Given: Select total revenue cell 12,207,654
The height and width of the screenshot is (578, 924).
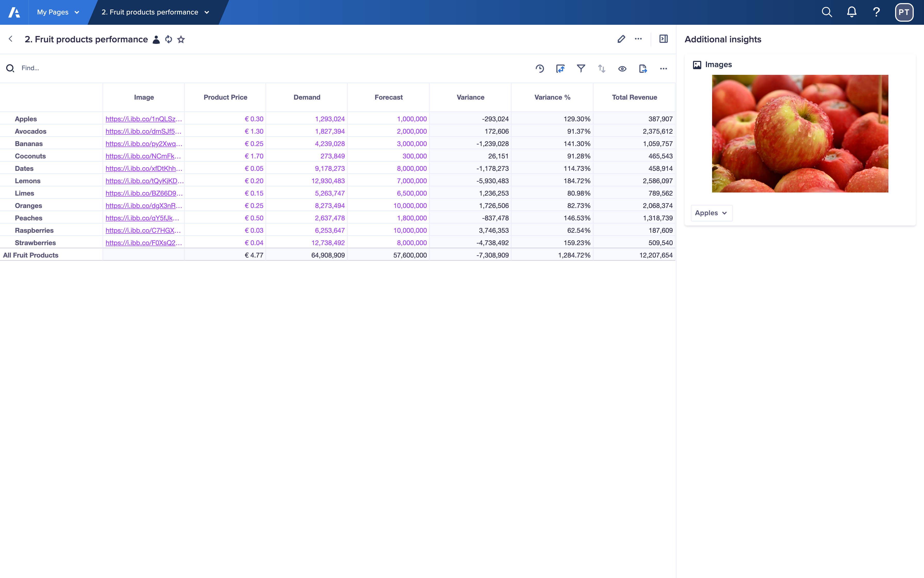Looking at the screenshot, I should (x=634, y=255).
